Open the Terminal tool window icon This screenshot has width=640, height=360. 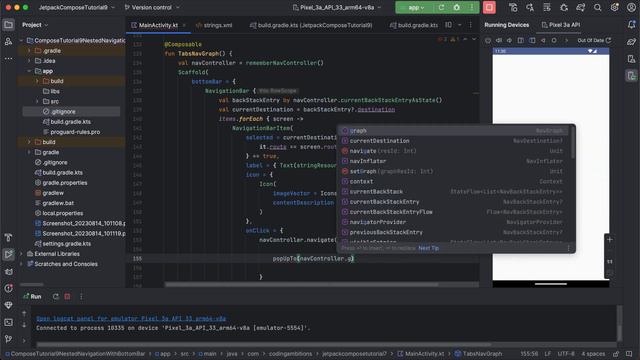tap(8, 322)
